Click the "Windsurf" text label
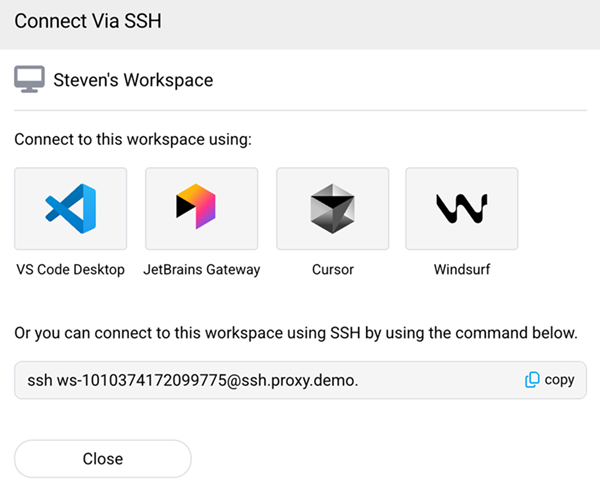600x484 pixels. (461, 269)
